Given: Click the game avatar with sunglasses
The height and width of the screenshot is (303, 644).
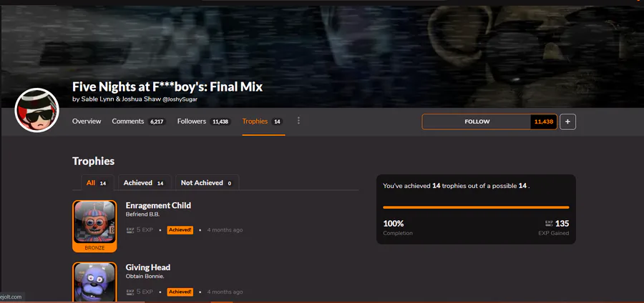Looking at the screenshot, I should click(37, 110).
